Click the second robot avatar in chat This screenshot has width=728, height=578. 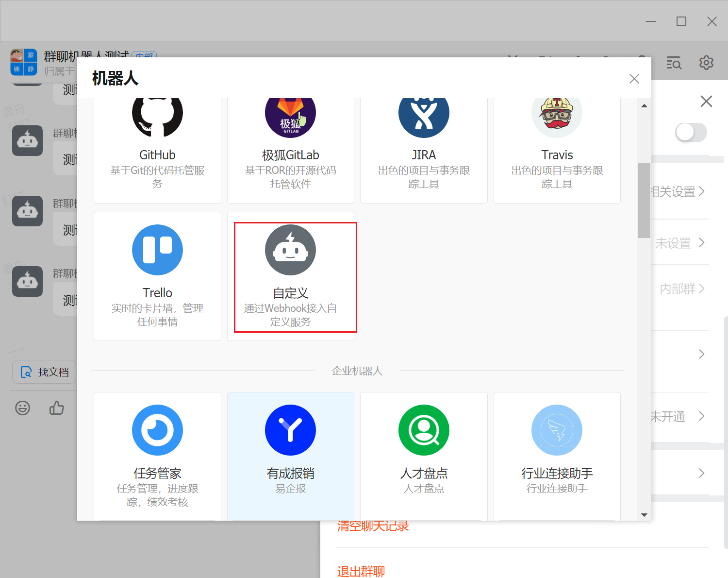pyautogui.click(x=27, y=211)
